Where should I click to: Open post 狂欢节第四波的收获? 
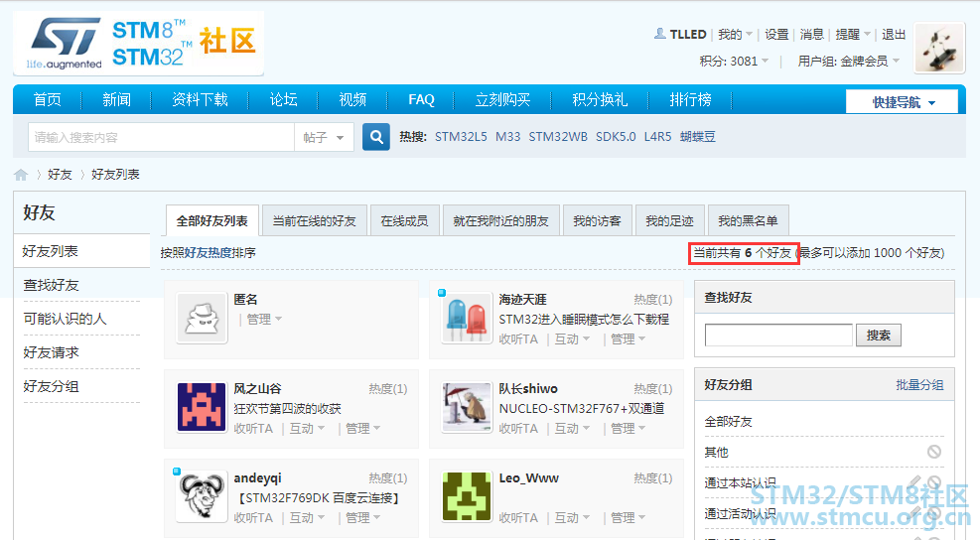pyautogui.click(x=288, y=408)
